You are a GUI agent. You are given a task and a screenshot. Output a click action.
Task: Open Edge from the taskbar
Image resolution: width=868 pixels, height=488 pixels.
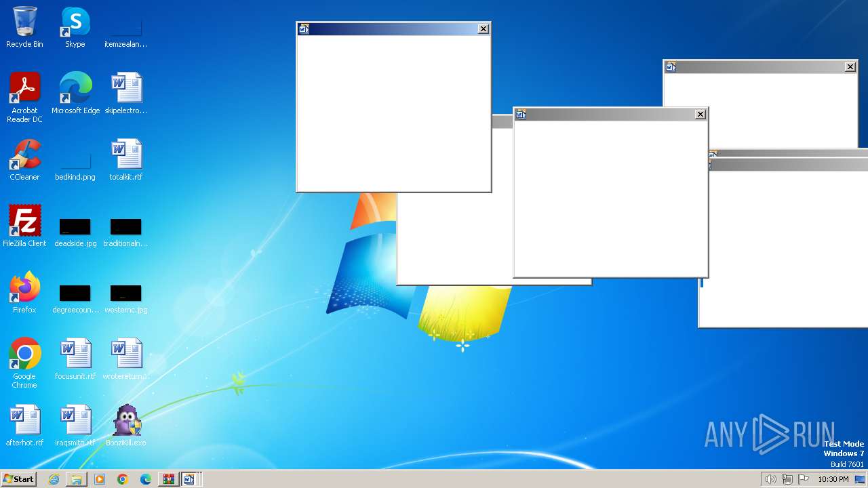[146, 479]
